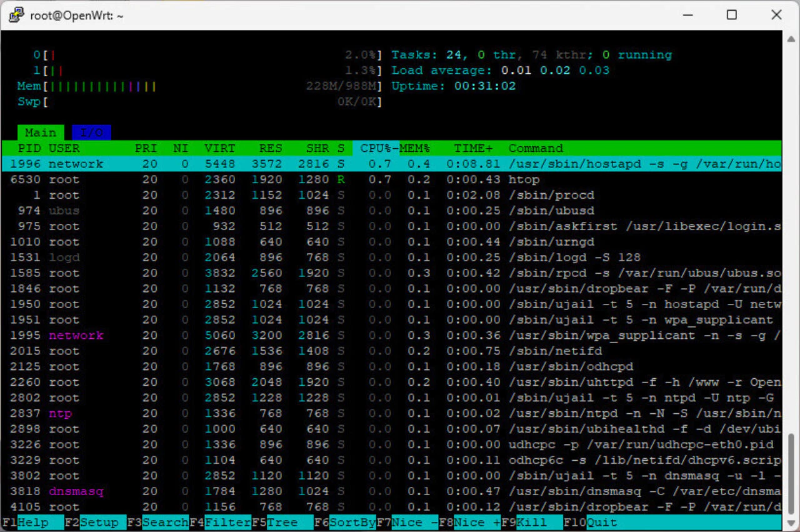Quit htop using F10Quit
Screen dimensions: 800x532
point(591,521)
